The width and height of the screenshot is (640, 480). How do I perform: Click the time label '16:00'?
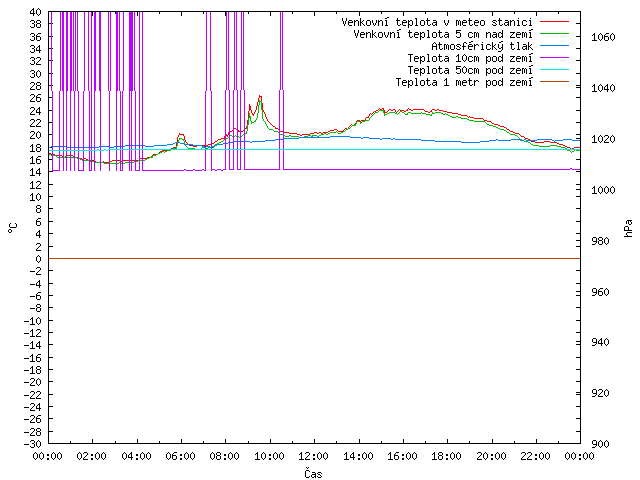[x=402, y=456]
